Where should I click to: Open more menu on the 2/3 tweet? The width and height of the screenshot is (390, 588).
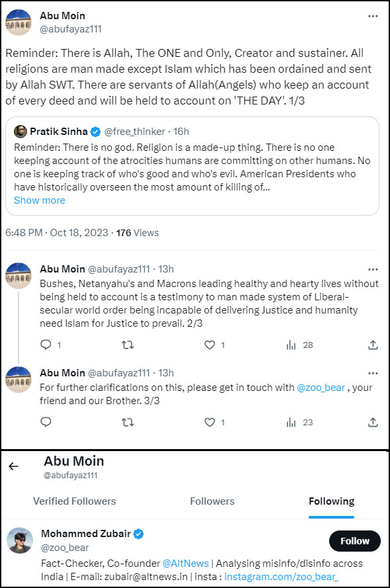point(373,269)
